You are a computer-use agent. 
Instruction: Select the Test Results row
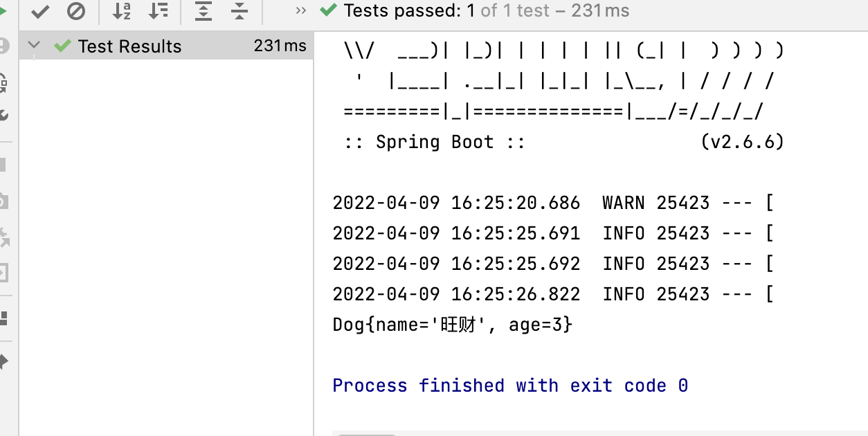click(x=129, y=46)
